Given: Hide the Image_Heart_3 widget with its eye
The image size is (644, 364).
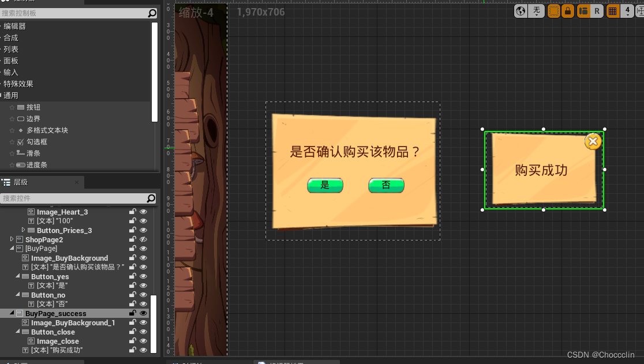Looking at the screenshot, I should (143, 212).
